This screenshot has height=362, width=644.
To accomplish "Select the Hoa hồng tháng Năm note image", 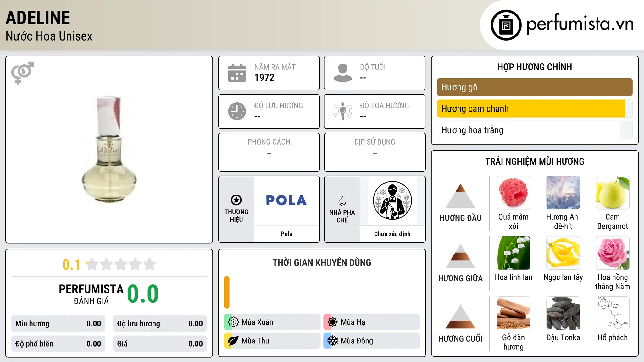I will point(613,253).
